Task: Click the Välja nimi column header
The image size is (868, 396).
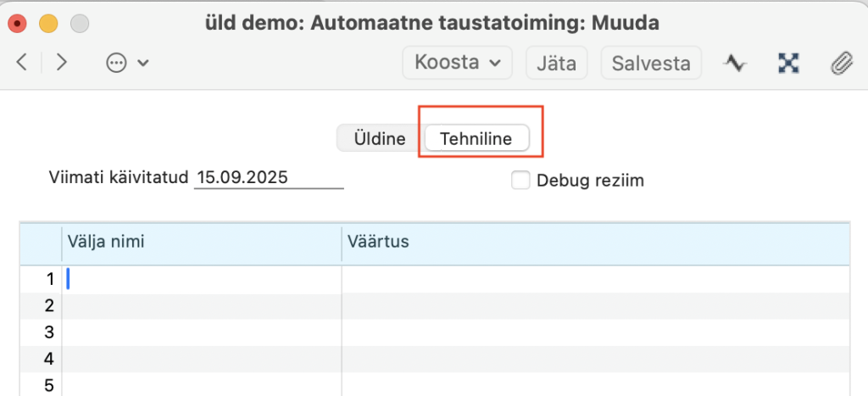Action: pyautogui.click(x=200, y=243)
